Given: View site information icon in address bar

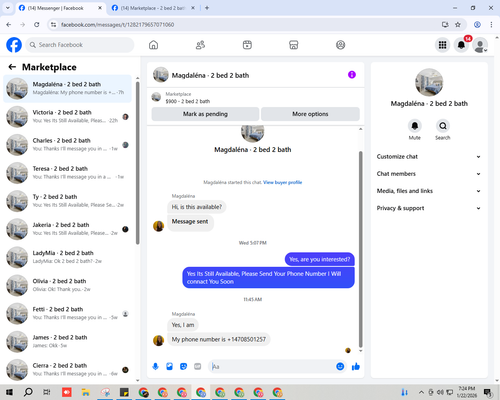Looking at the screenshot, I should pos(53,24).
